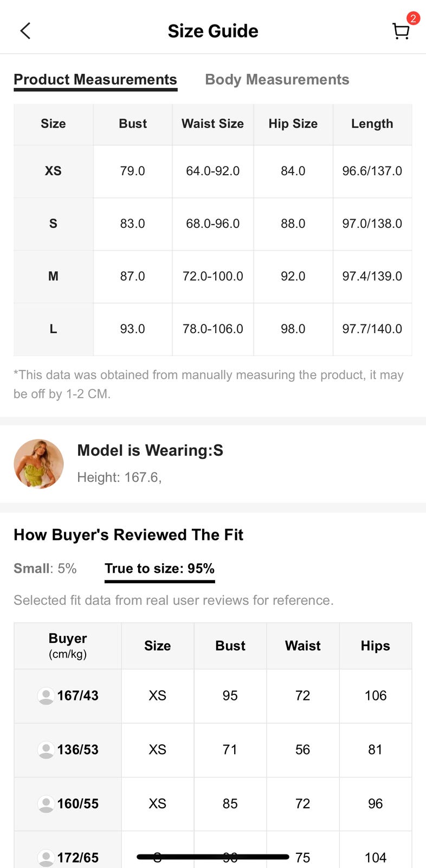Viewport: 426px width, 868px height.
Task: Tap the Size Guide title
Action: [x=213, y=31]
